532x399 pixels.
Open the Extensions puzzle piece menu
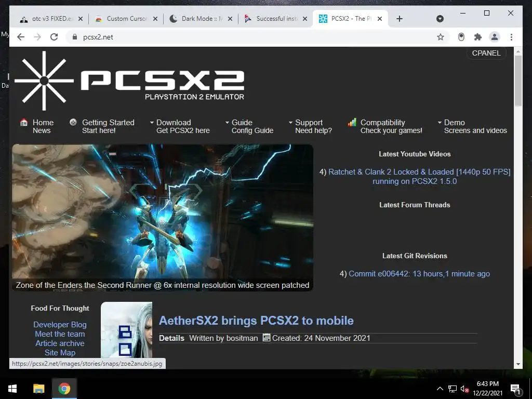click(x=478, y=37)
